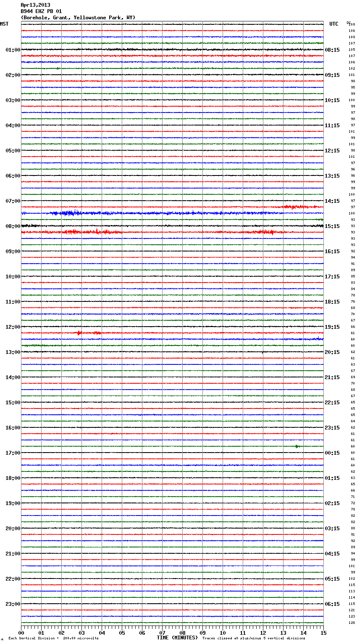The height and width of the screenshot is (644, 357).
Task: Click the Borehole, Grant, Yellowstone Park location label
Action: click(78, 18)
